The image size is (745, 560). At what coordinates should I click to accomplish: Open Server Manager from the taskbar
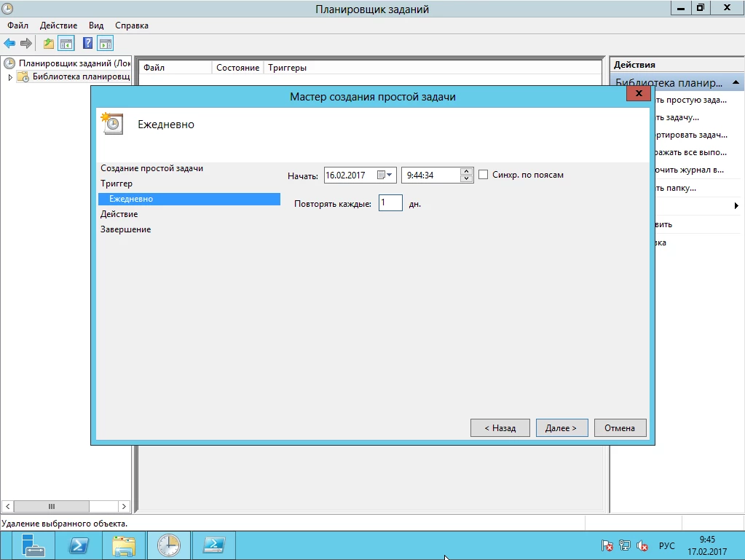point(33,545)
